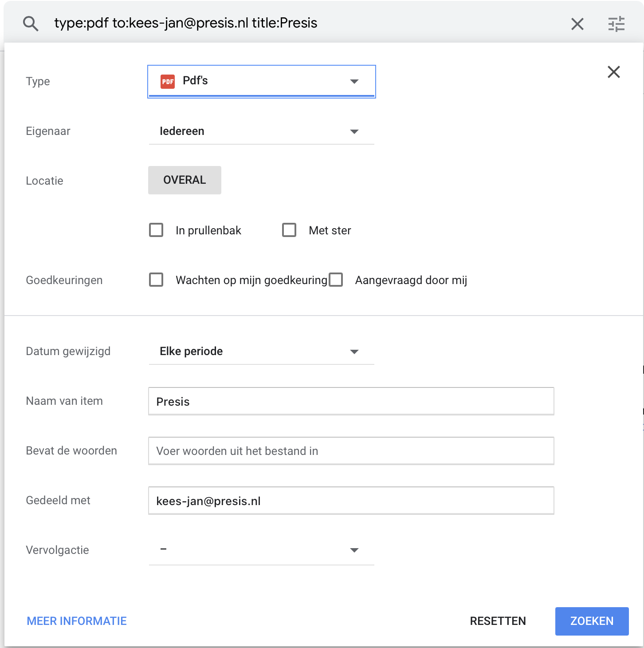Enable the 'In prullenbak' checkbox

point(156,230)
